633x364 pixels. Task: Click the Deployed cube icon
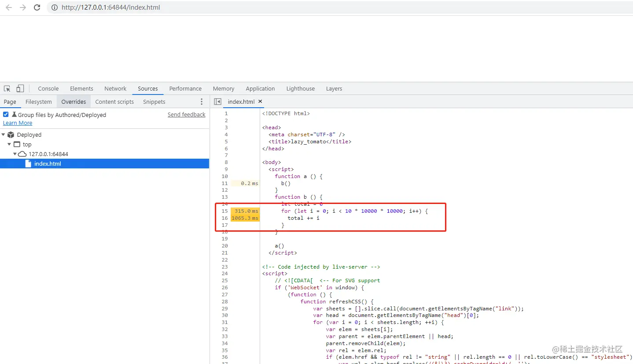click(x=11, y=135)
